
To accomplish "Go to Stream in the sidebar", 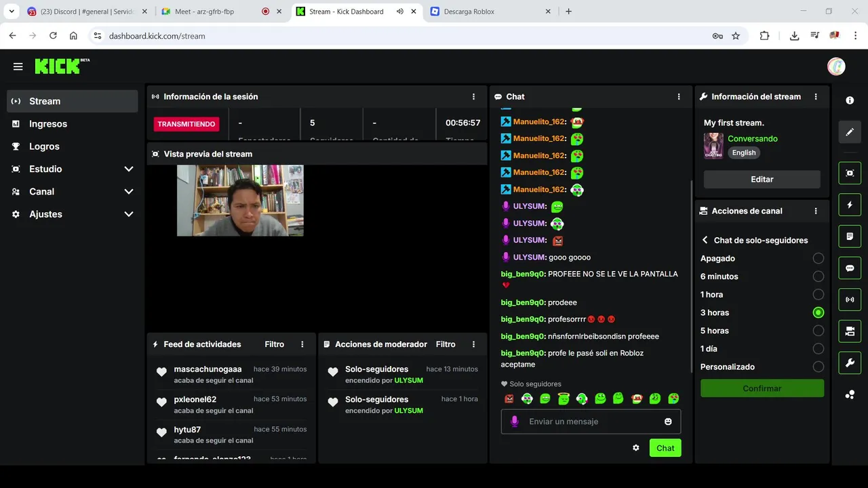I will point(72,101).
